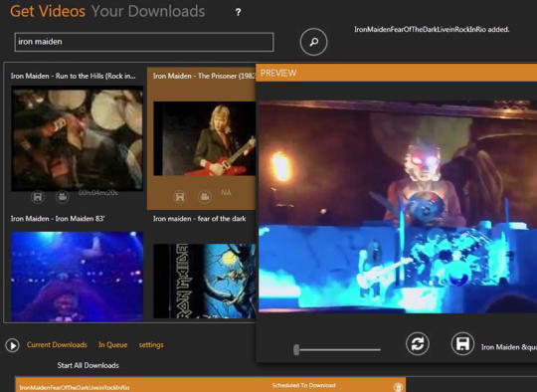Click the search field containing iron maiden

point(144,42)
